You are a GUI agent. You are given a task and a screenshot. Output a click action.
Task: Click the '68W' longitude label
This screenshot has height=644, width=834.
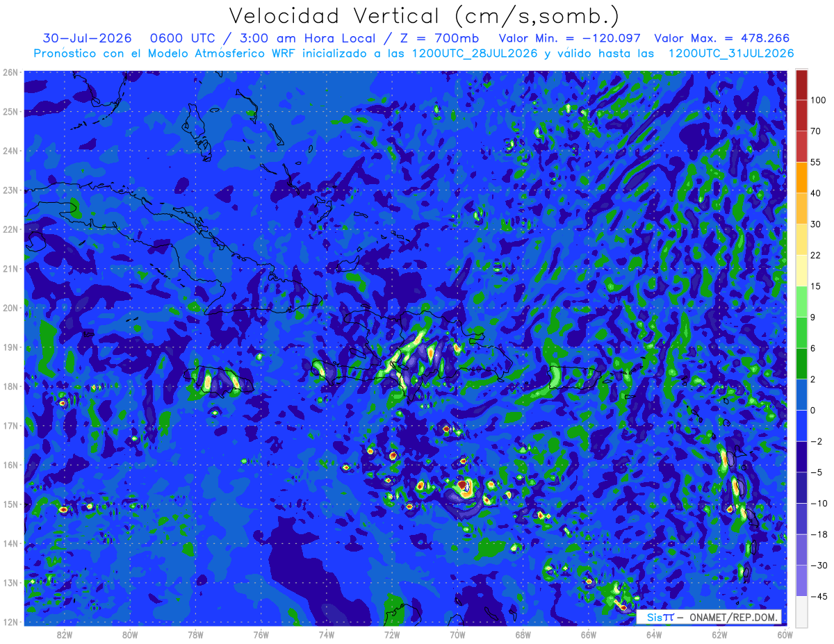[523, 634]
